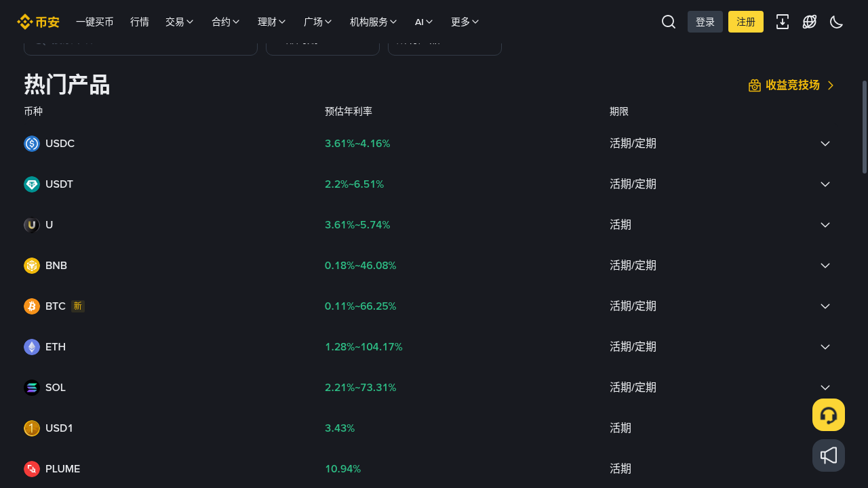Screen dimensions: 868x488
Task: Open the 理财 menu
Action: 272,22
